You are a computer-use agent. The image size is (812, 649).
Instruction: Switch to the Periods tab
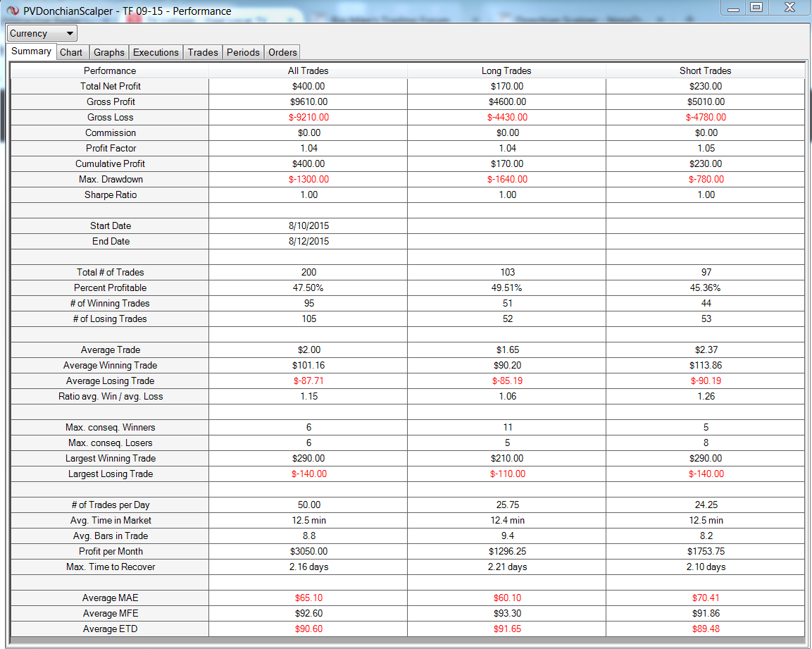pos(243,52)
